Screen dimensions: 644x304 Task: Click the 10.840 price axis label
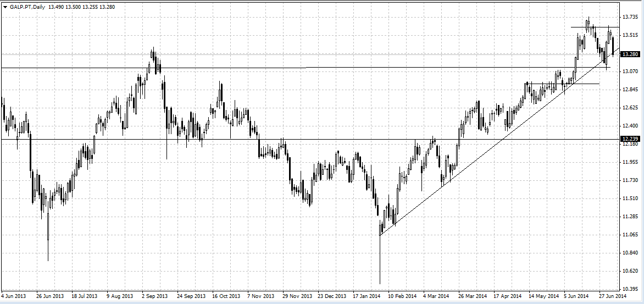pyautogui.click(x=630, y=253)
